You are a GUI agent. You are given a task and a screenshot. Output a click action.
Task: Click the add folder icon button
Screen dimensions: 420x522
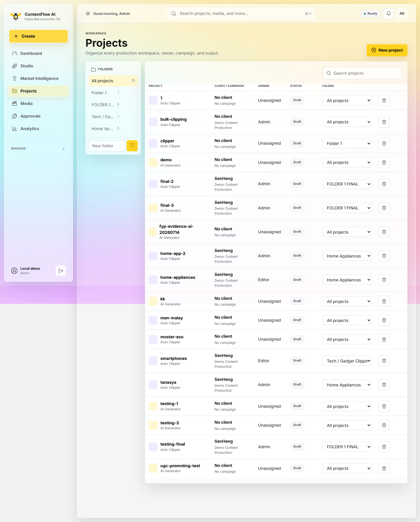pyautogui.click(x=132, y=146)
